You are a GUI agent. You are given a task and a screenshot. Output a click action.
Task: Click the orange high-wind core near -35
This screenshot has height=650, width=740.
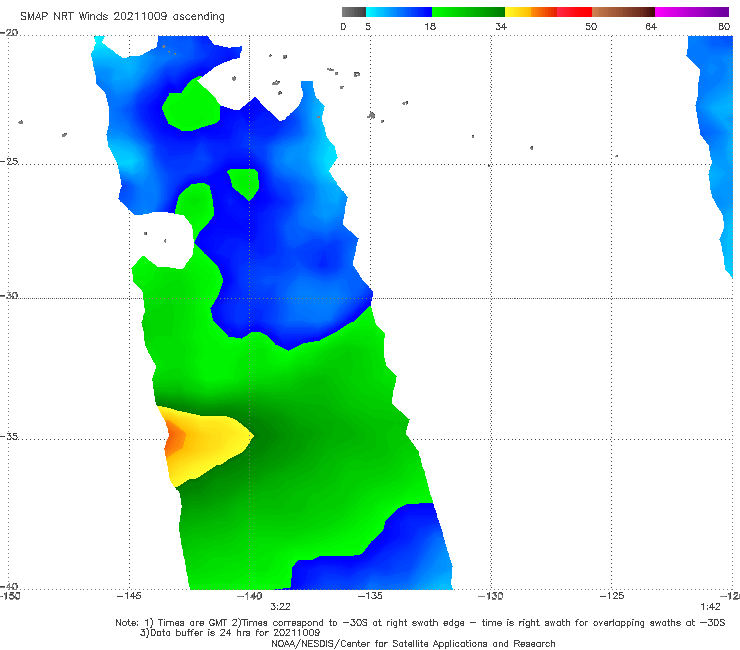pyautogui.click(x=174, y=438)
